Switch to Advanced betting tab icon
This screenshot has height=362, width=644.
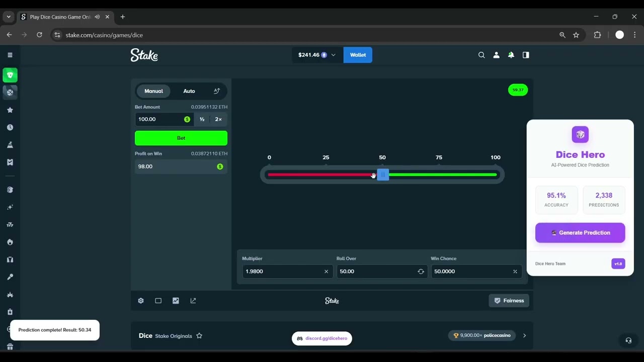pyautogui.click(x=217, y=91)
